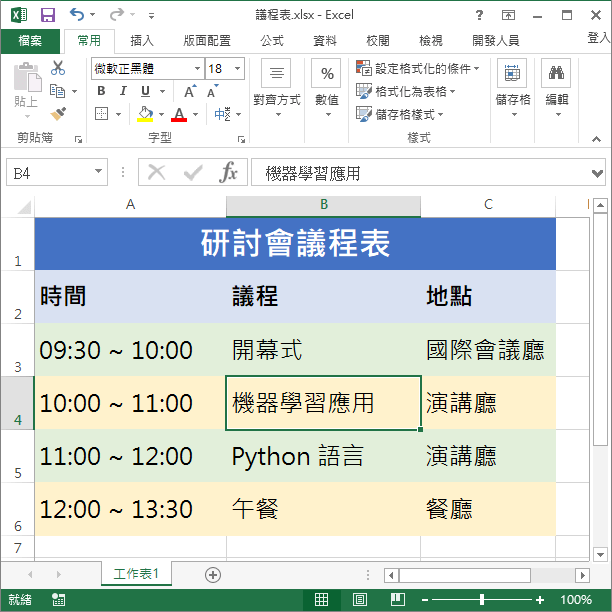612x612 pixels.
Task: Open the 儲存格 group dropdown
Action: 513,88
